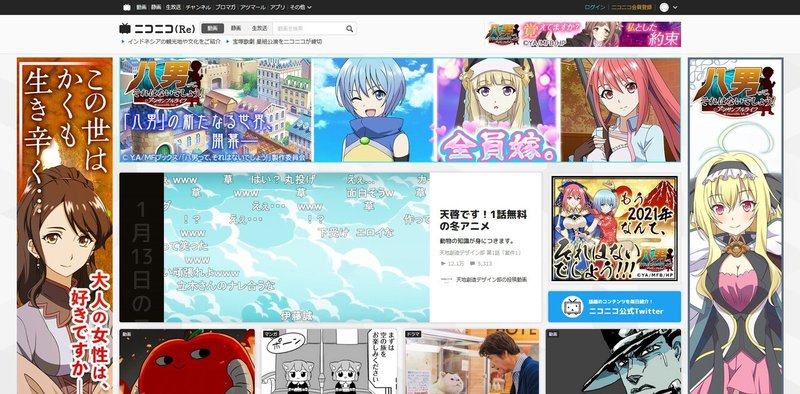The height and width of the screenshot is (394, 800).
Task: Open the インドネシアの観光地や文化をご紹介 news link
Action: pyautogui.click(x=174, y=41)
